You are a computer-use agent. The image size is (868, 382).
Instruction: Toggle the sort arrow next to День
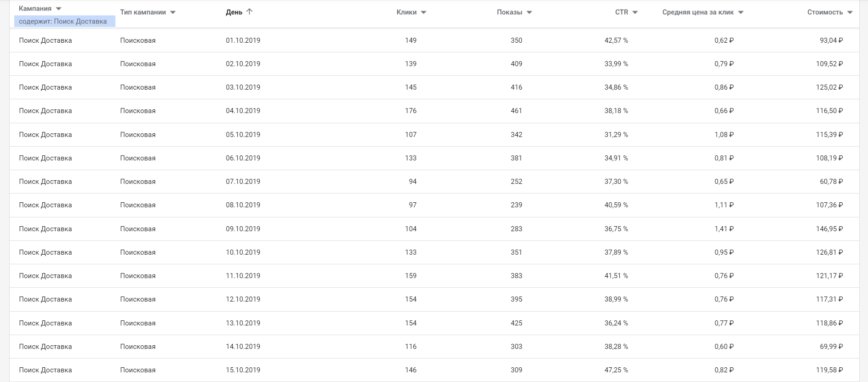pos(249,11)
